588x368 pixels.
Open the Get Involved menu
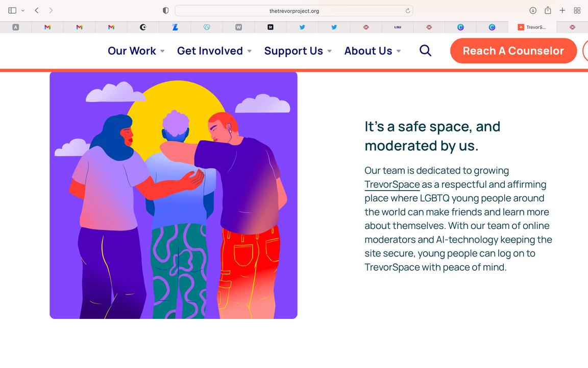click(210, 51)
